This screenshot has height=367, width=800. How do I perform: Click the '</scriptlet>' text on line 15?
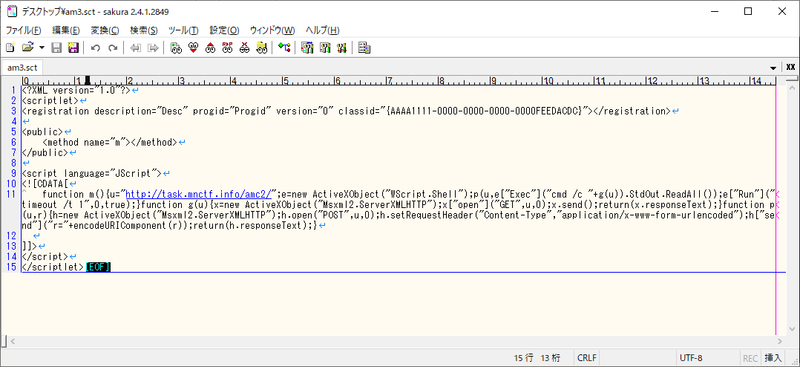pyautogui.click(x=53, y=266)
